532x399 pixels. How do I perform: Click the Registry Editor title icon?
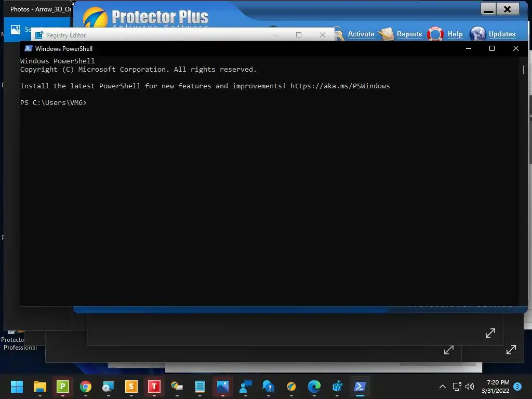[x=39, y=35]
